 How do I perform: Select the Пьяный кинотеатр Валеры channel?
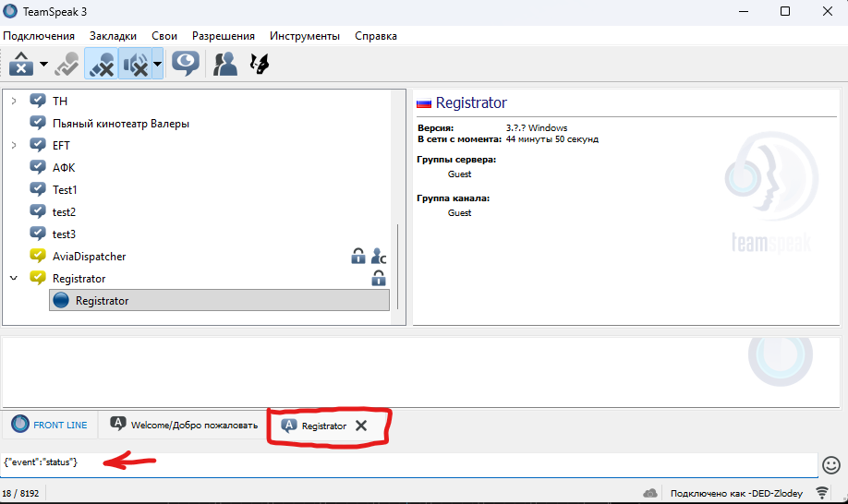(x=121, y=123)
